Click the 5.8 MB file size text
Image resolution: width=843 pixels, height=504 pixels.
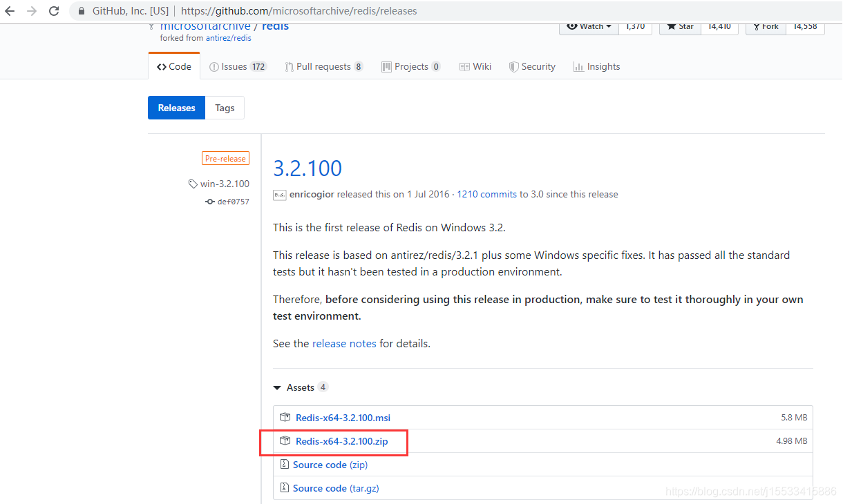(794, 418)
